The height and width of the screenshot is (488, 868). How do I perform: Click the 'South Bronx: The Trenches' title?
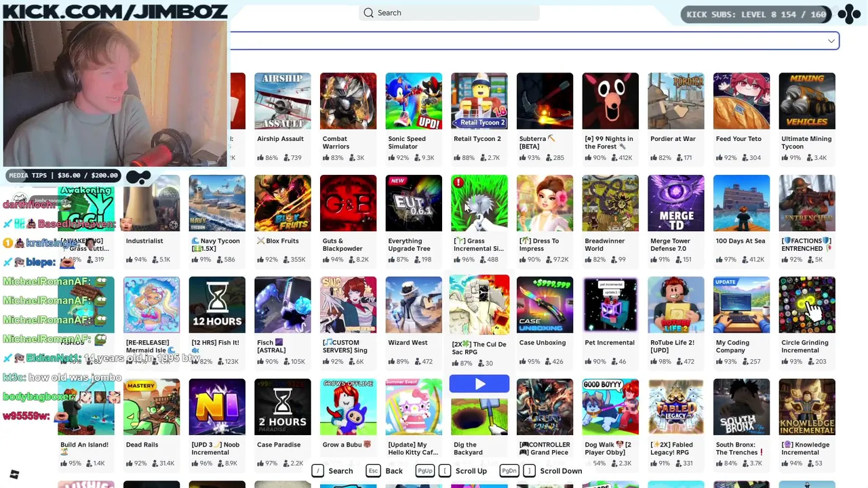coord(740,449)
